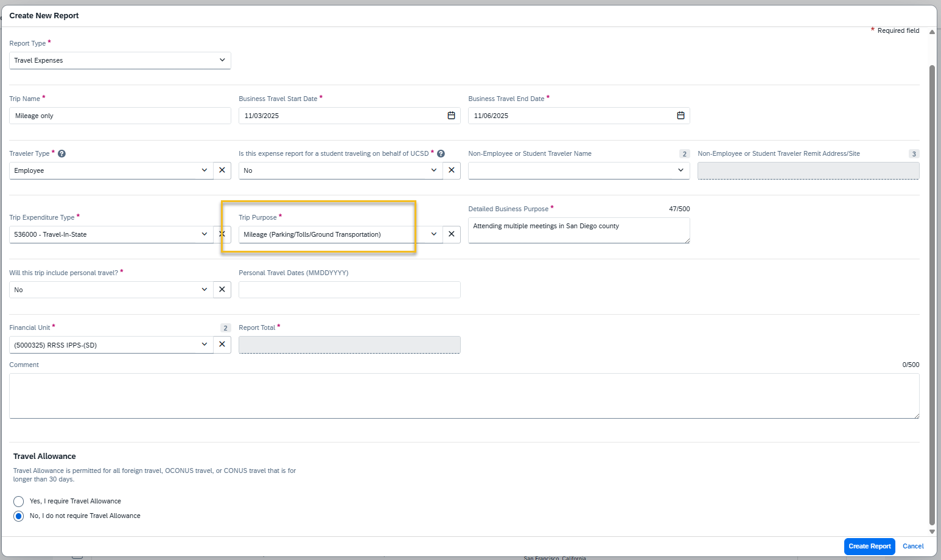Open the Business Travel Start Date calendar picker

tap(451, 116)
